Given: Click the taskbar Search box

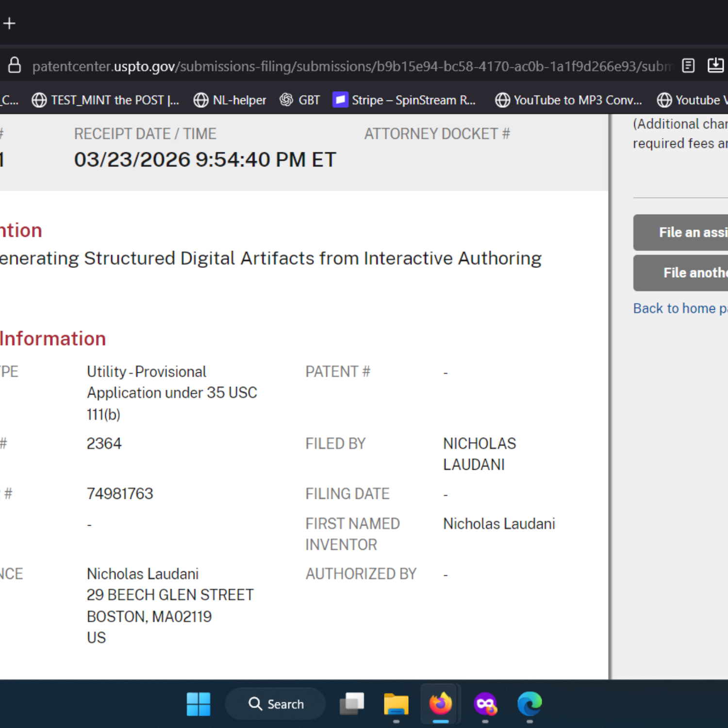Looking at the screenshot, I should pyautogui.click(x=275, y=704).
